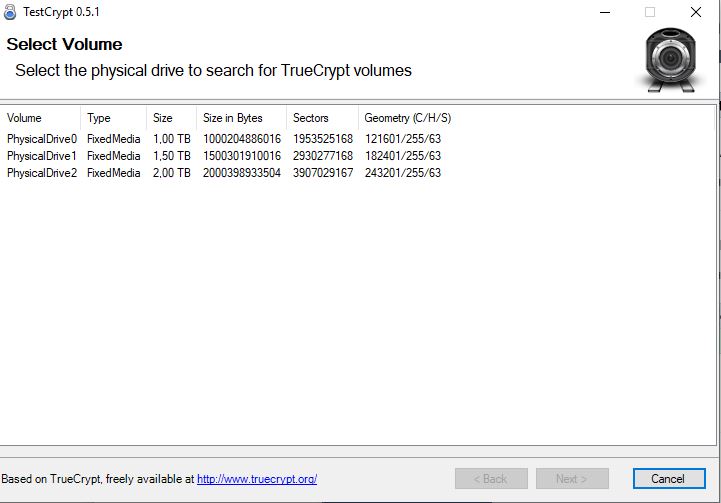The width and height of the screenshot is (721, 503).
Task: Click FixedMedia type of PhysicalDrive2
Action: [x=114, y=173]
